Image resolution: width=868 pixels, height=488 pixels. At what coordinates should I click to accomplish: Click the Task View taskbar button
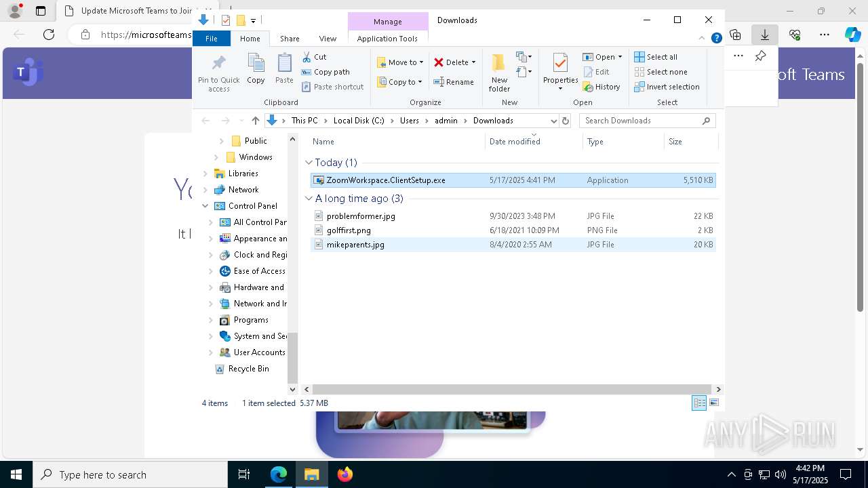[244, 474]
